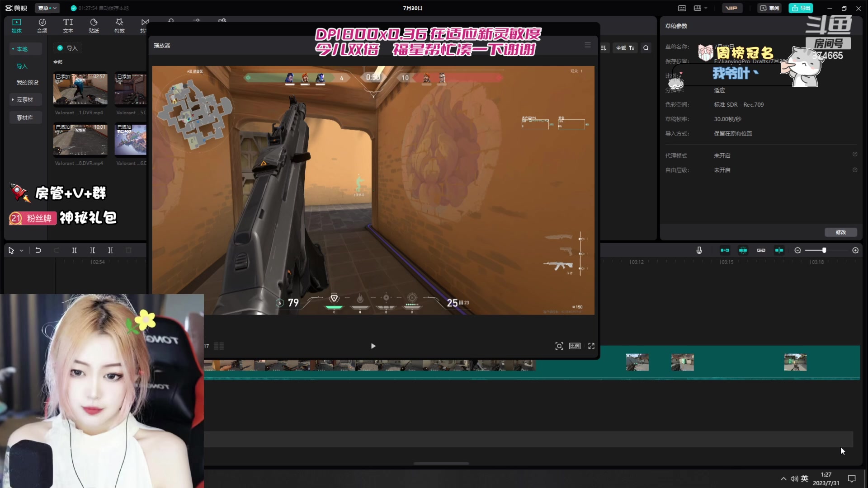
Task: Toggle main track magnet
Action: coord(725,250)
